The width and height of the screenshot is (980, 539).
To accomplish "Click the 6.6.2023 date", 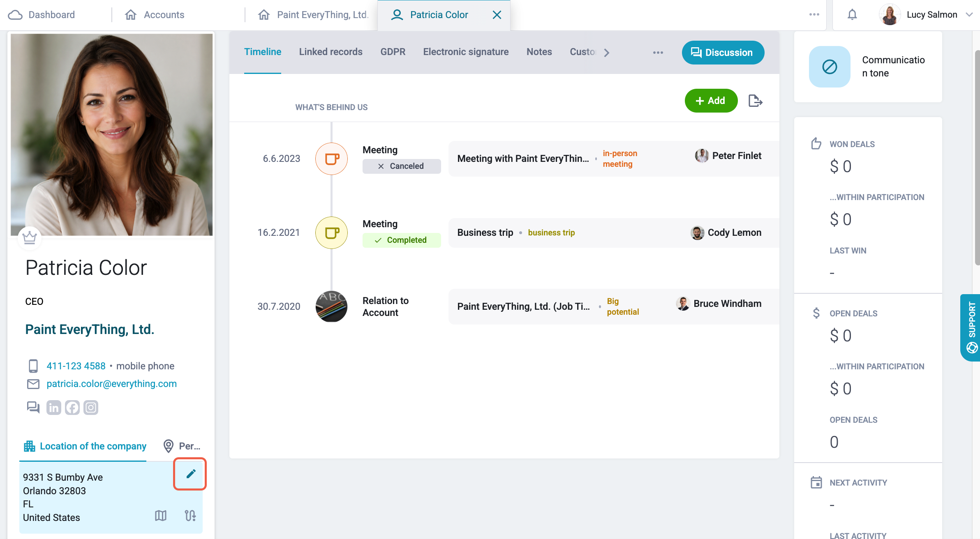I will (282, 159).
